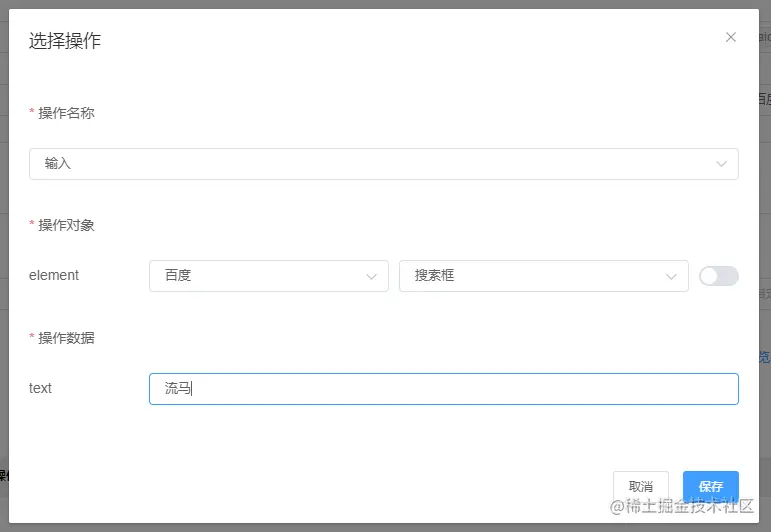Viewport: 771px width, 532px height.
Task: Click the 操作对象 label
Action: [66, 225]
